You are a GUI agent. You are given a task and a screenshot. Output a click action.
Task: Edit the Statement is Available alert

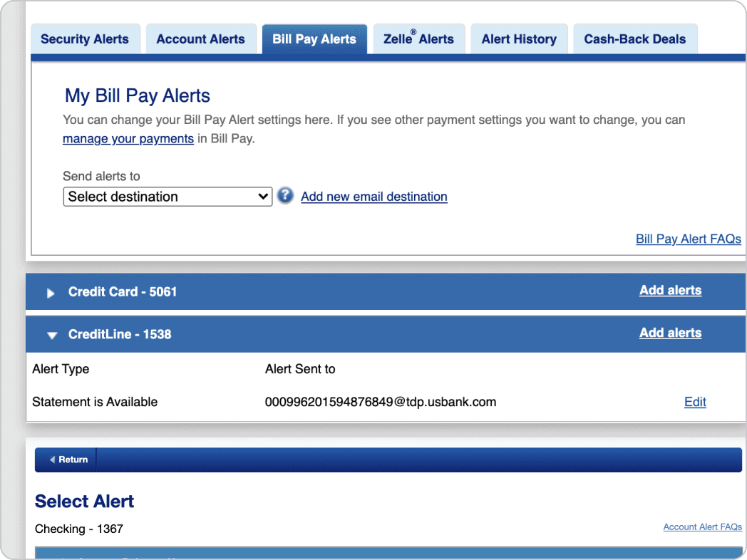tap(695, 402)
